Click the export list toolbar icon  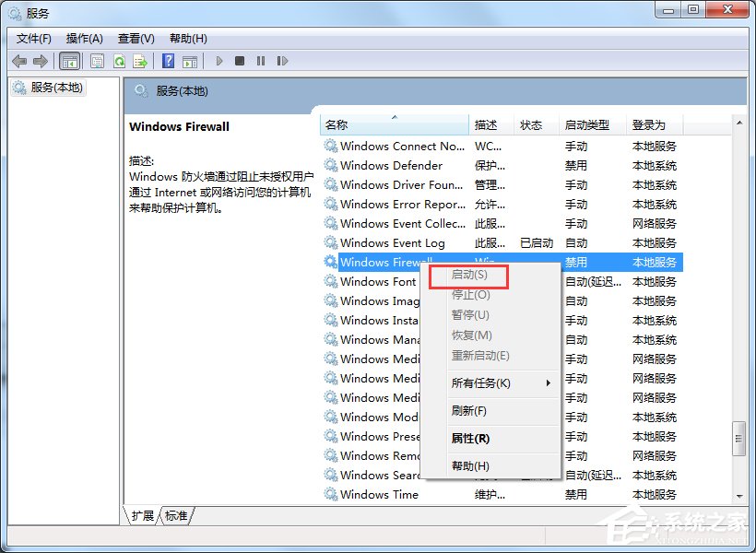(140, 61)
